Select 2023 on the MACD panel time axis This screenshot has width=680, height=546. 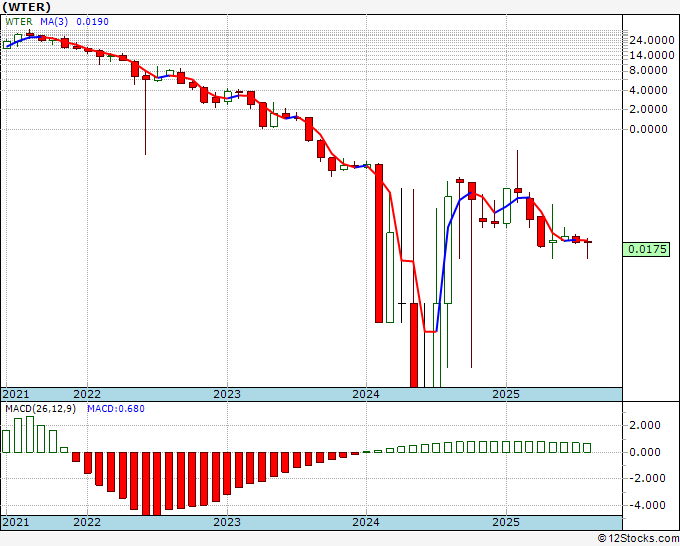227,522
